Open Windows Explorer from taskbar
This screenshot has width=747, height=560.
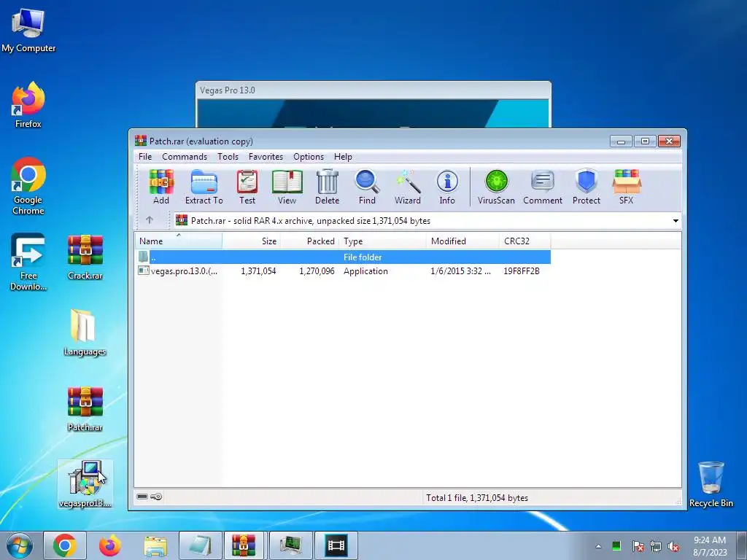(155, 545)
